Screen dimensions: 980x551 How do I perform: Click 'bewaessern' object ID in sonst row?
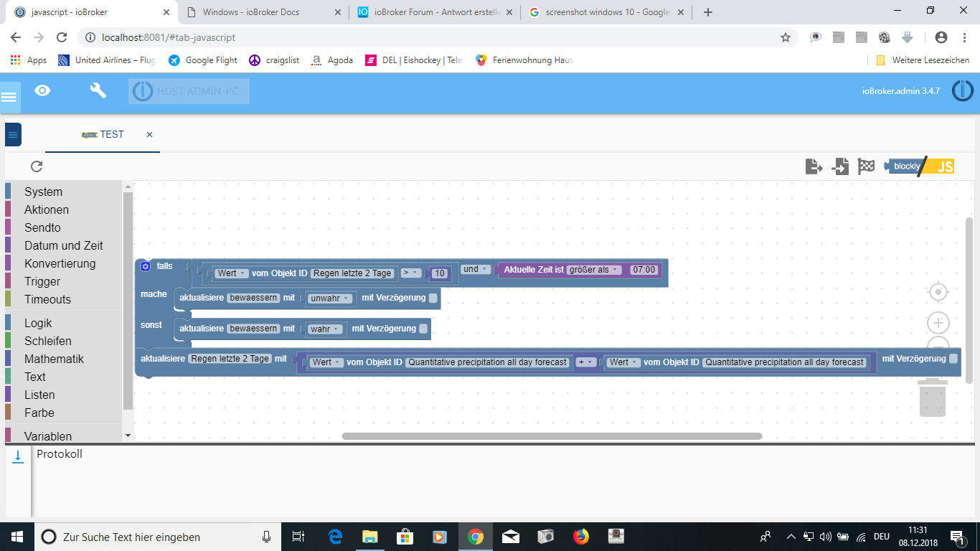tap(253, 329)
